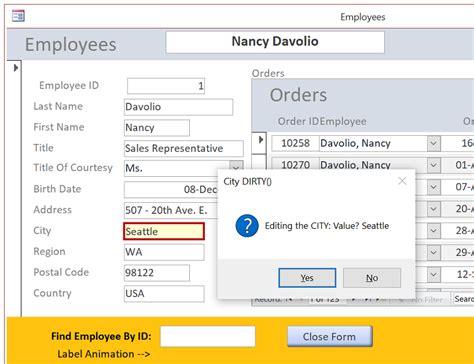The image size is (474, 364).
Task: Click the City label
Action: point(42,231)
